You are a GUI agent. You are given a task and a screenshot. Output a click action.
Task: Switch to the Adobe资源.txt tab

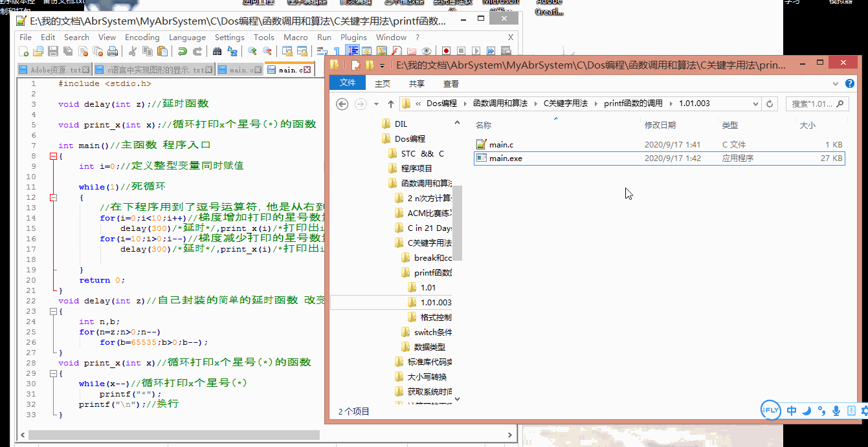point(54,70)
